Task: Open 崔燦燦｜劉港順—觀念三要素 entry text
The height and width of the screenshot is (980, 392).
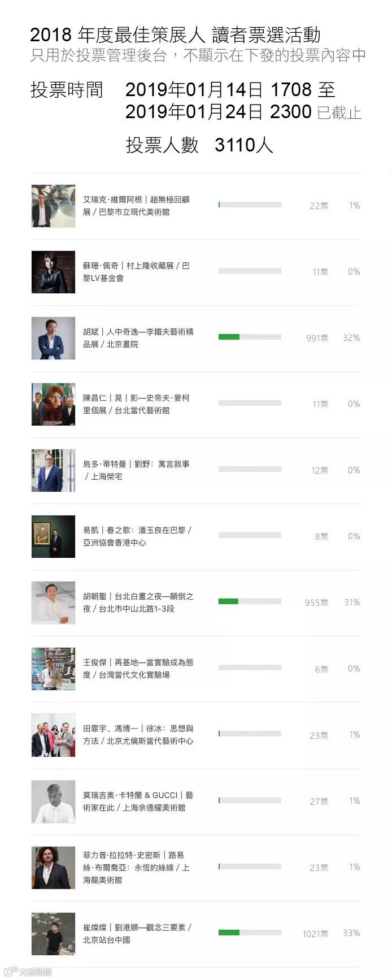Action: 137,934
